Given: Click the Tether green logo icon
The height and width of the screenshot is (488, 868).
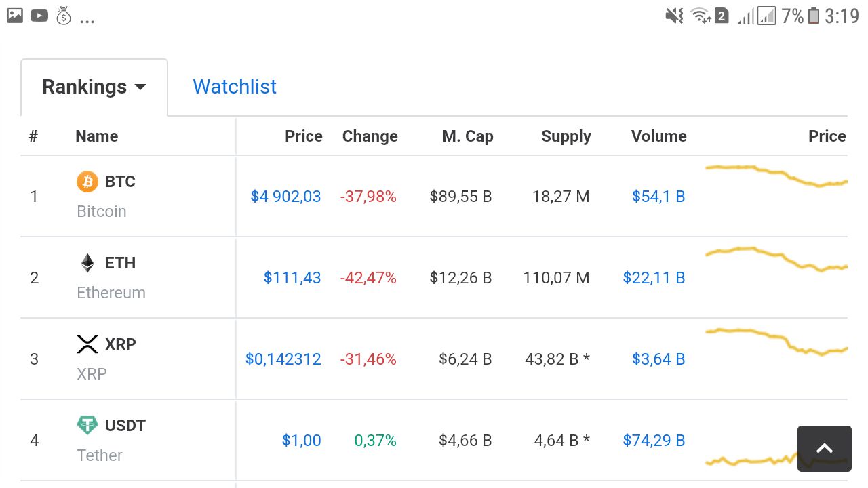Looking at the screenshot, I should click(x=87, y=426).
